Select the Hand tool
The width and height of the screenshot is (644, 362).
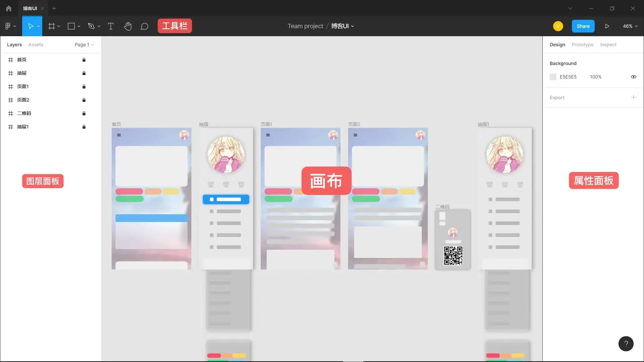tap(128, 26)
